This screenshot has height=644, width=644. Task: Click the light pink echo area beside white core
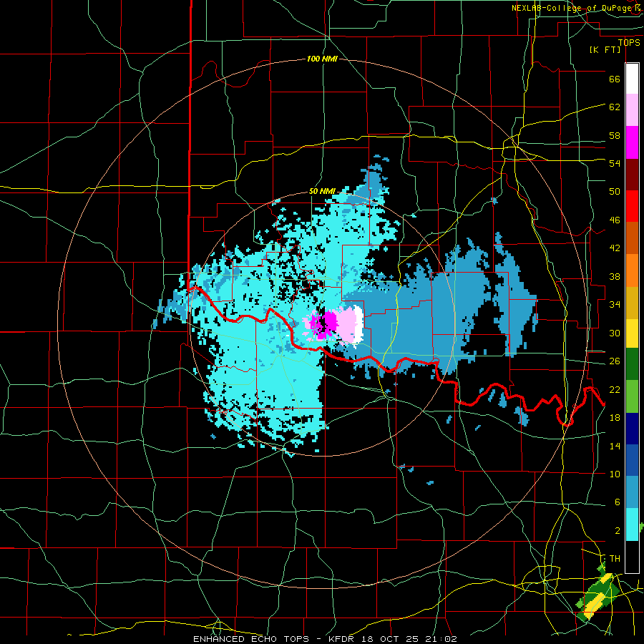pos(346,326)
